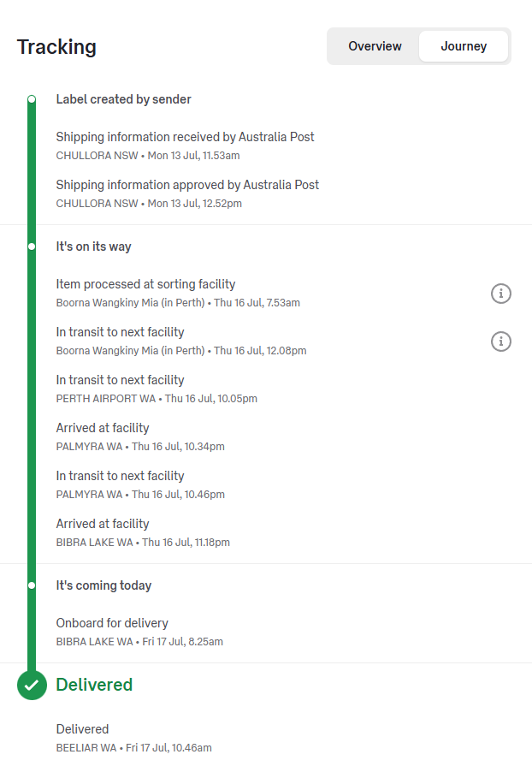532x784 pixels.
Task: Click 'Shipping information approved by Australia Post' entry
Action: 187,193
